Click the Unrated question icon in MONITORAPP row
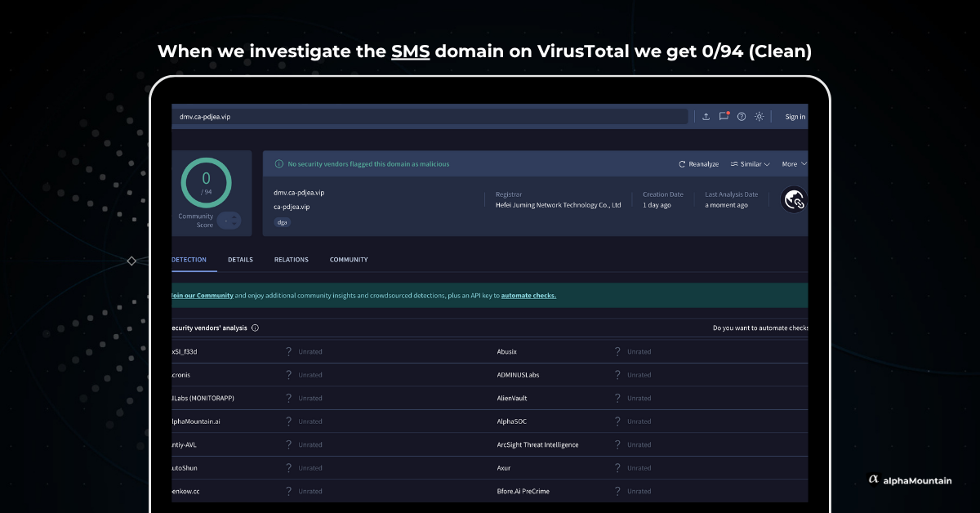 [x=288, y=399]
